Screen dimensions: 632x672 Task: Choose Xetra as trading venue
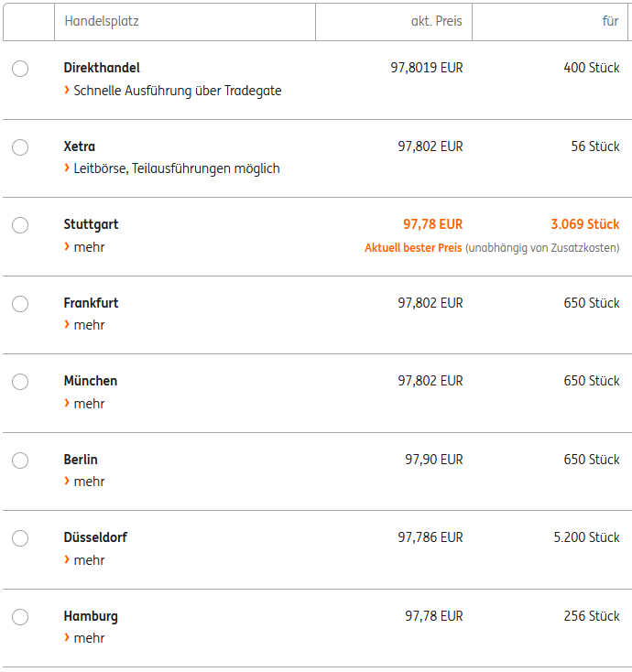20,147
